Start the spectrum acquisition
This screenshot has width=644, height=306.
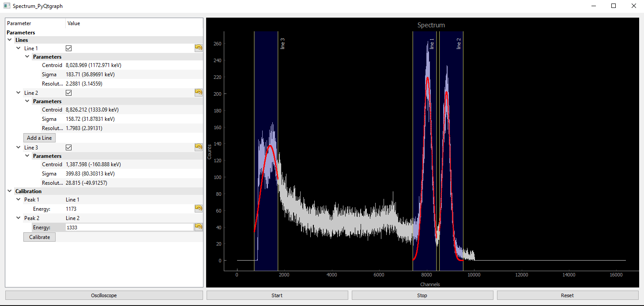[277, 295]
